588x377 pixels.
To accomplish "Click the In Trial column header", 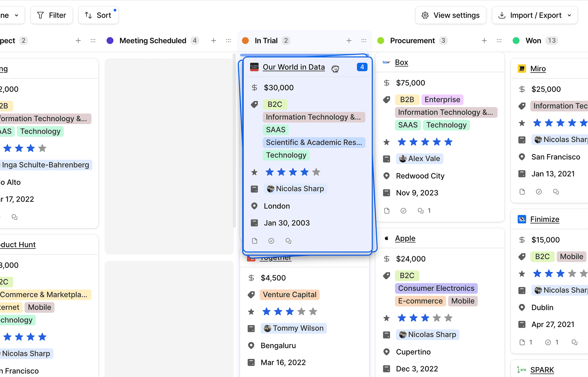I will 266,41.
